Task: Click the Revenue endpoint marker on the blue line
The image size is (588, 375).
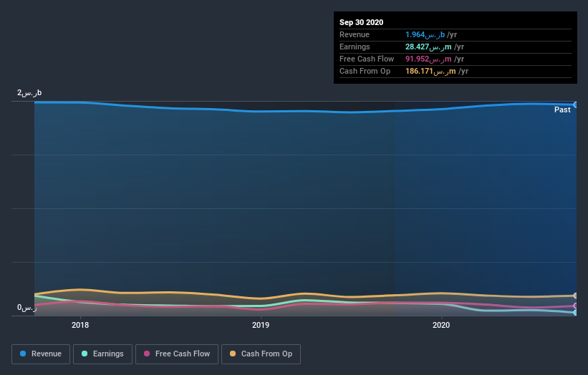Action: [x=576, y=105]
